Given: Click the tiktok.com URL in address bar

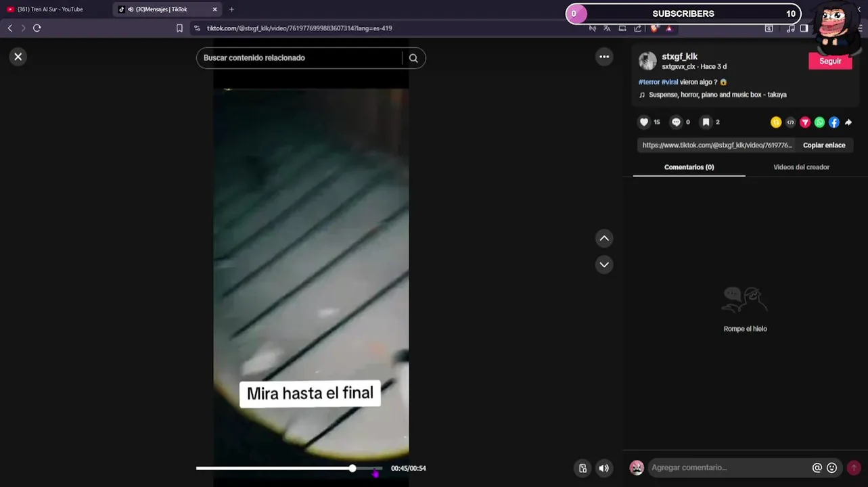Looking at the screenshot, I should click(x=299, y=28).
